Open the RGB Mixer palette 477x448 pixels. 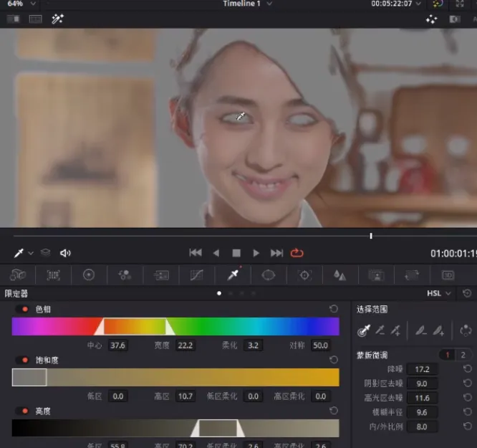click(x=125, y=275)
